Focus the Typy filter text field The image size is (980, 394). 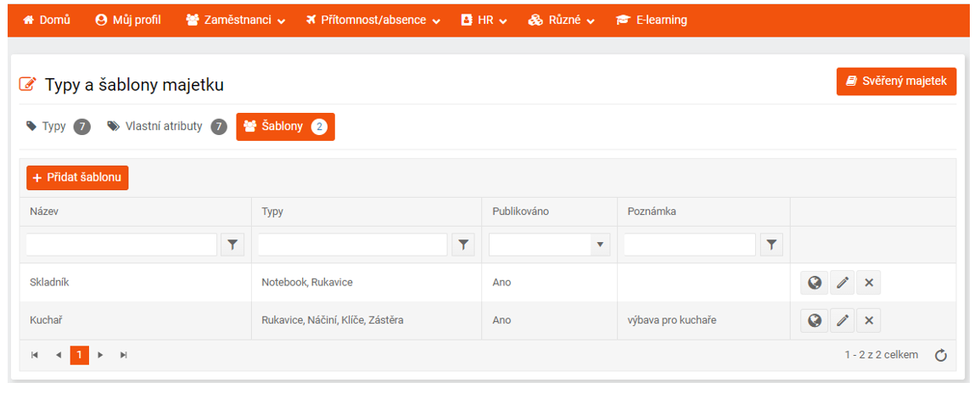coord(352,245)
